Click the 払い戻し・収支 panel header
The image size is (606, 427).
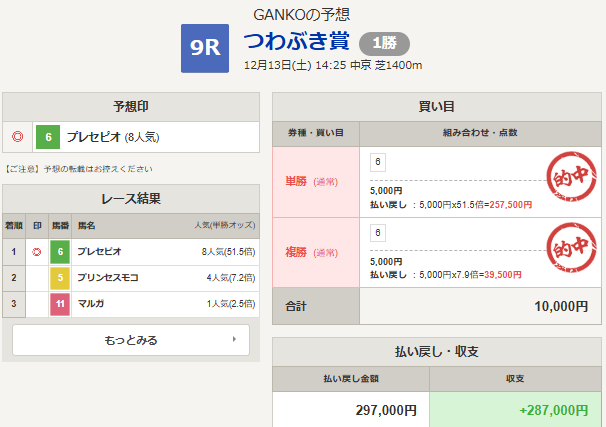(x=437, y=352)
